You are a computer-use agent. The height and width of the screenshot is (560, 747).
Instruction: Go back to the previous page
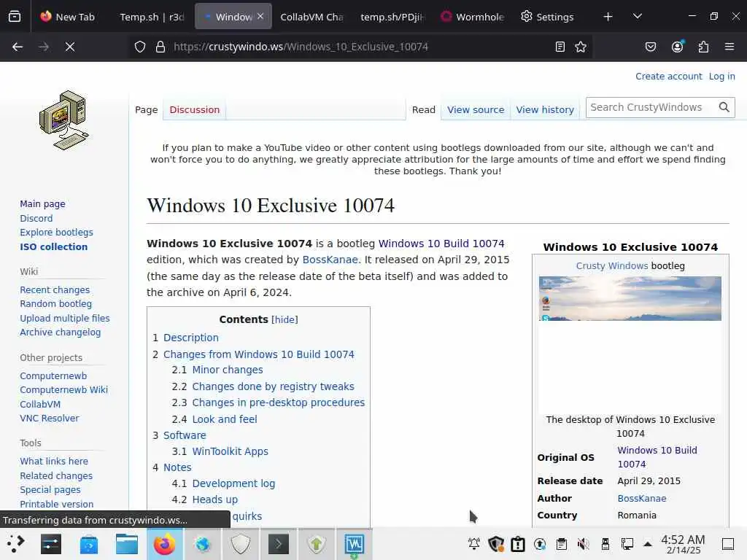pyautogui.click(x=18, y=47)
